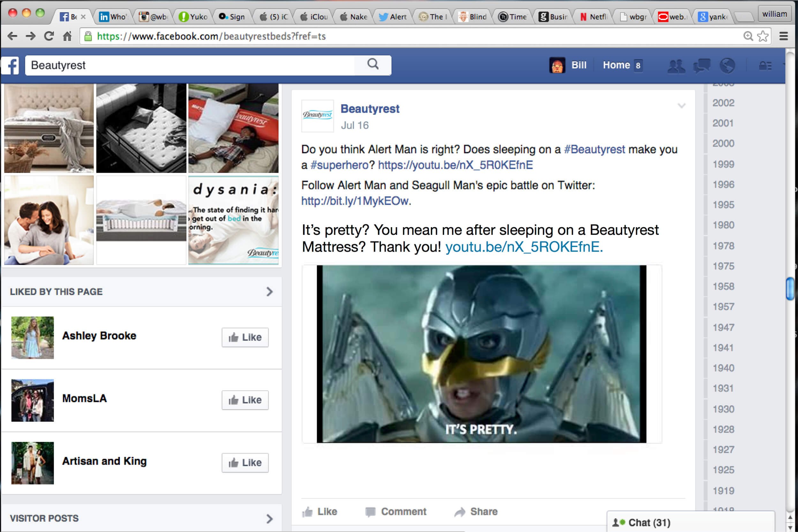Switch to the Instagram @wb tab
Image resolution: width=798 pixels, height=532 pixels.
pyautogui.click(x=154, y=17)
